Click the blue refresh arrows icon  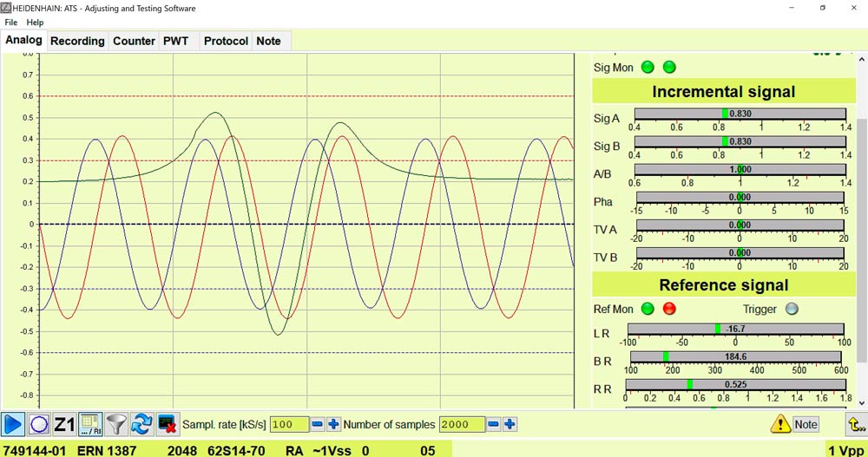point(141,424)
